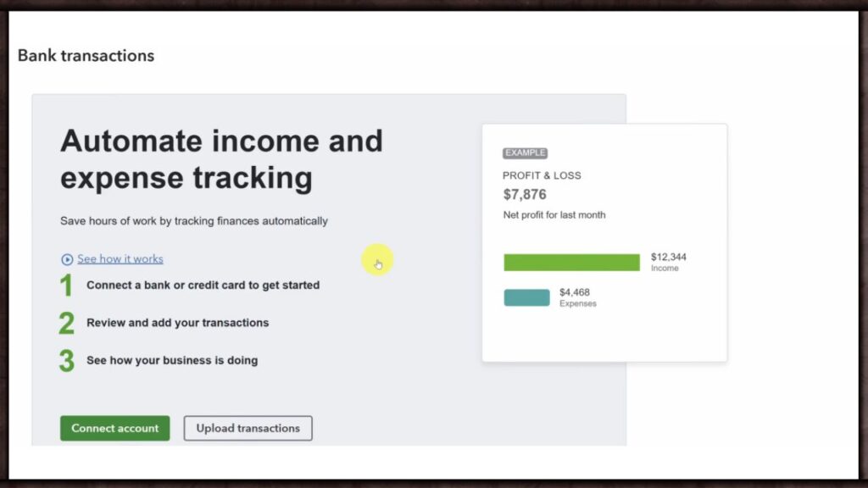Select the $12,344 income amount
The height and width of the screenshot is (488, 868).
pyautogui.click(x=668, y=257)
